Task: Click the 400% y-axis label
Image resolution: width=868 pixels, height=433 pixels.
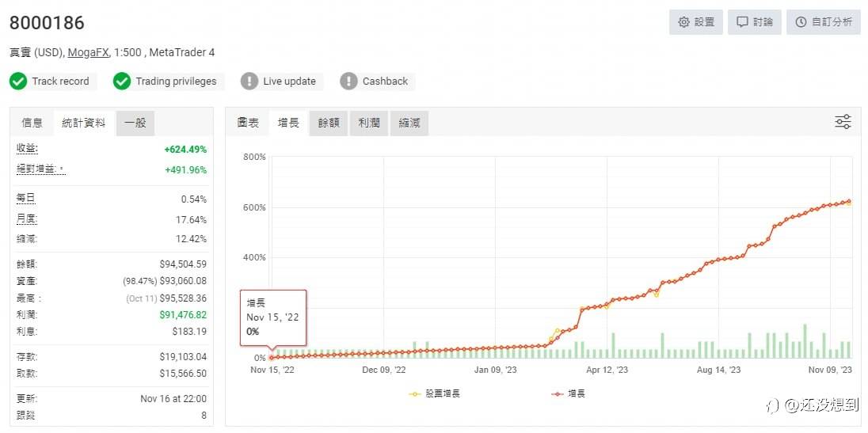Action: click(x=255, y=257)
